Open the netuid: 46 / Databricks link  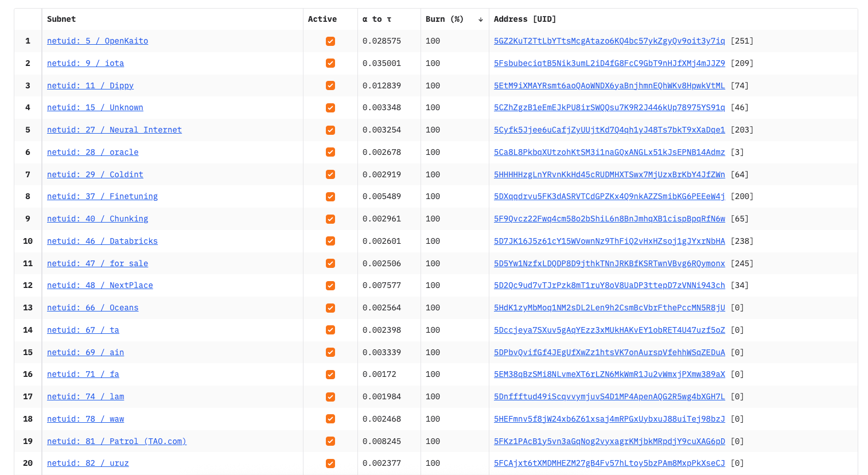[x=102, y=241]
